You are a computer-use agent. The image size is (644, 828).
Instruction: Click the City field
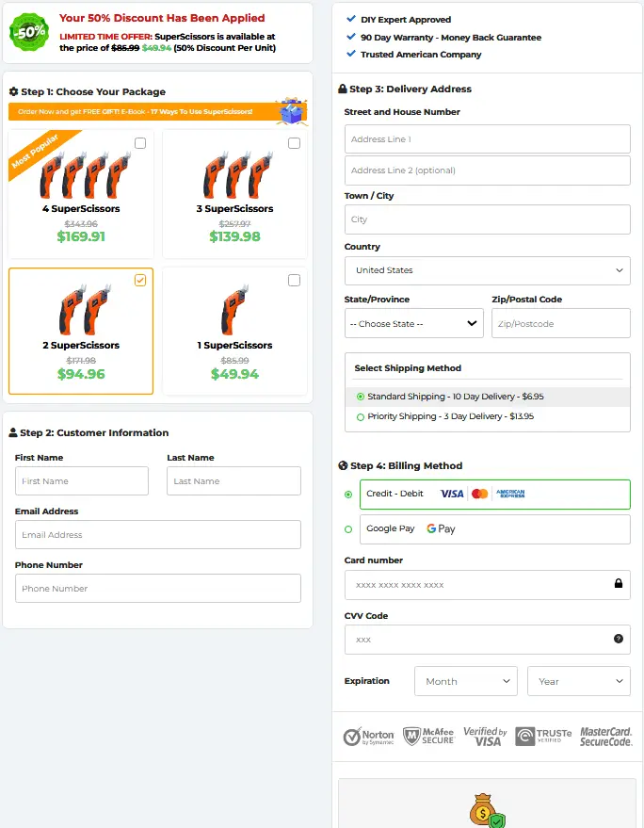tap(487, 219)
